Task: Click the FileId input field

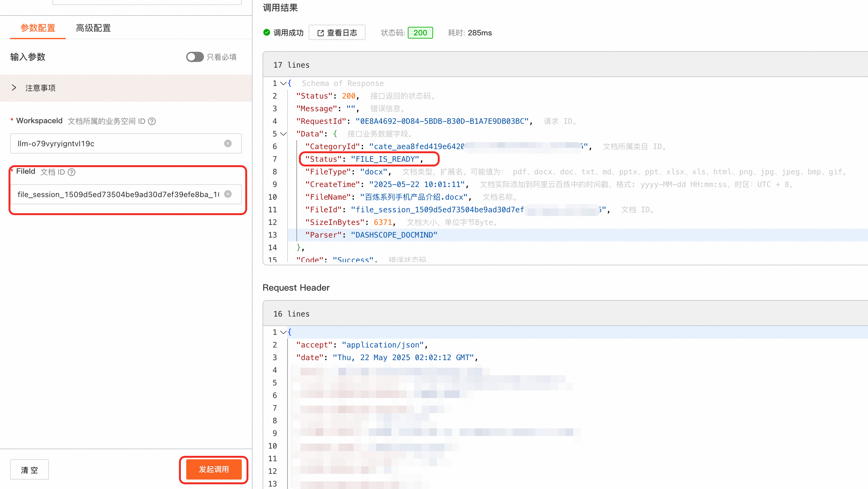Action: point(126,194)
